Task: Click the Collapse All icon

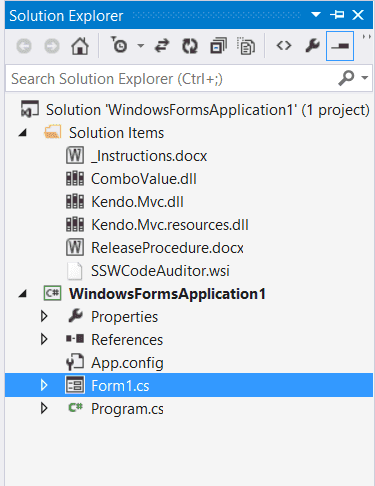Action: [x=218, y=45]
